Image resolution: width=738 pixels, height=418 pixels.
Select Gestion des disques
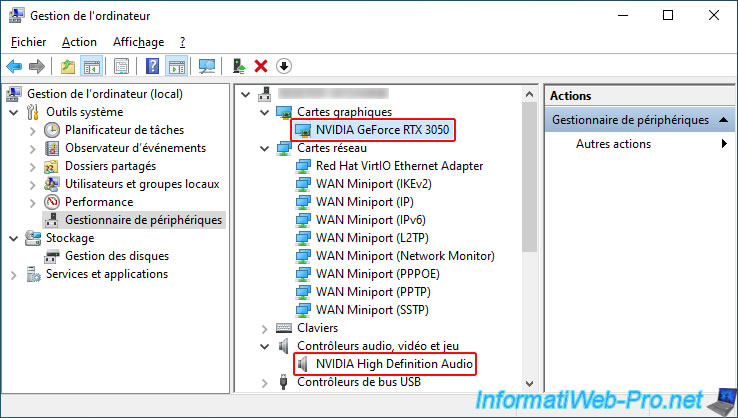pos(117,256)
